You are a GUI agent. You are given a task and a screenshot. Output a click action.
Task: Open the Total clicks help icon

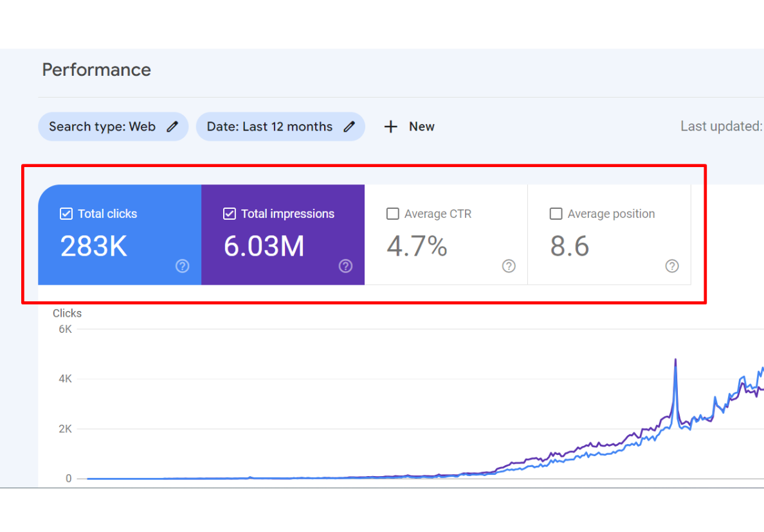click(183, 266)
